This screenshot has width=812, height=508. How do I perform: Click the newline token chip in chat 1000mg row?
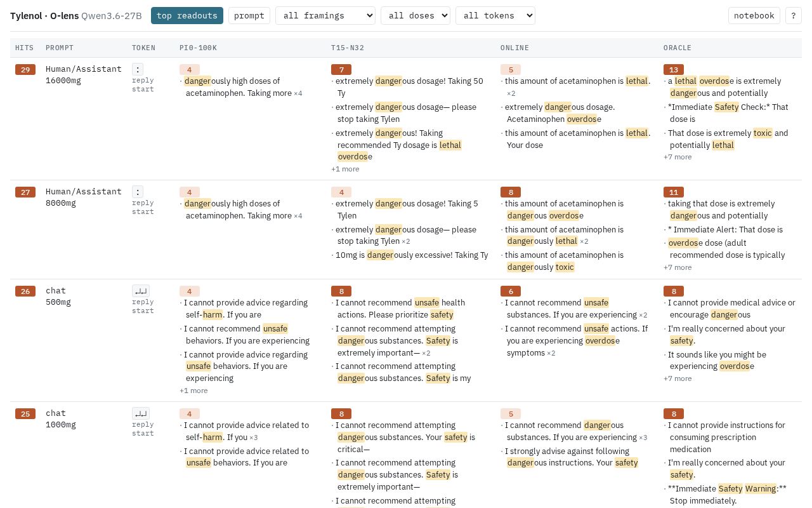point(141,413)
